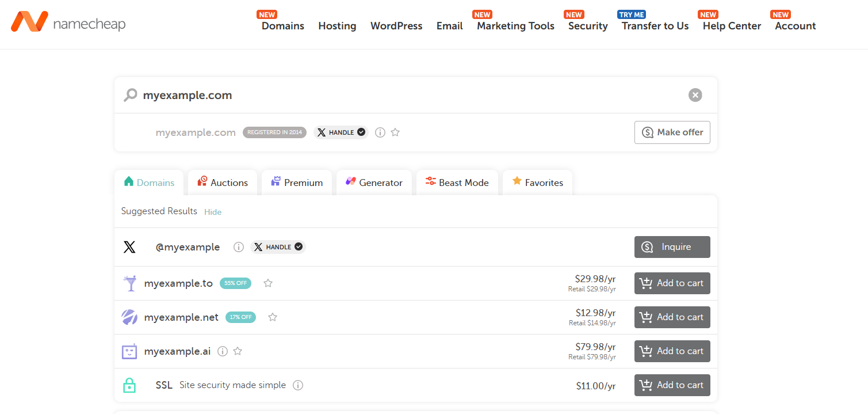Open info icon in SSL row
Screen dimensions: 868x414
pyautogui.click(x=298, y=385)
